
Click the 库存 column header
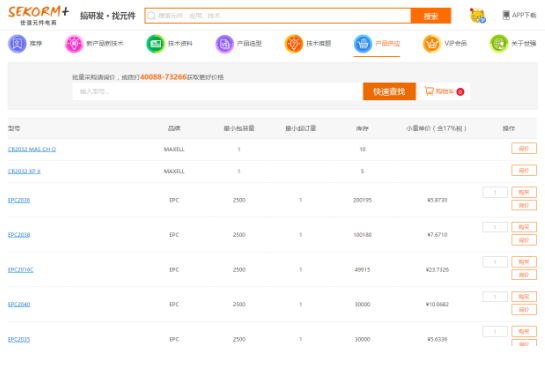click(362, 128)
